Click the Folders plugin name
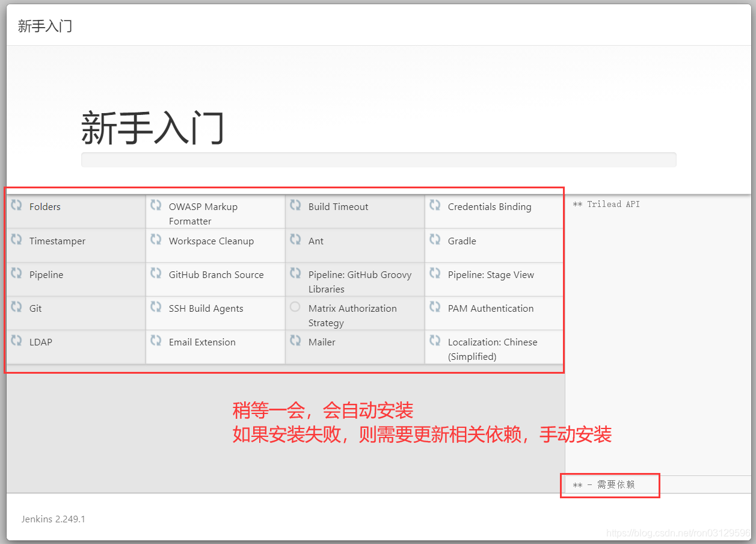The width and height of the screenshot is (756, 544). point(45,206)
